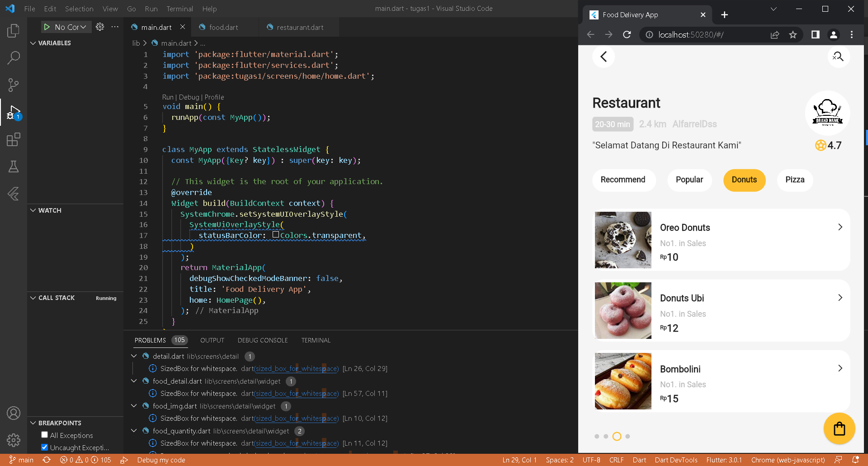The height and width of the screenshot is (466, 868).
Task: Click the search icon in the Food Delivery App
Action: 839,57
